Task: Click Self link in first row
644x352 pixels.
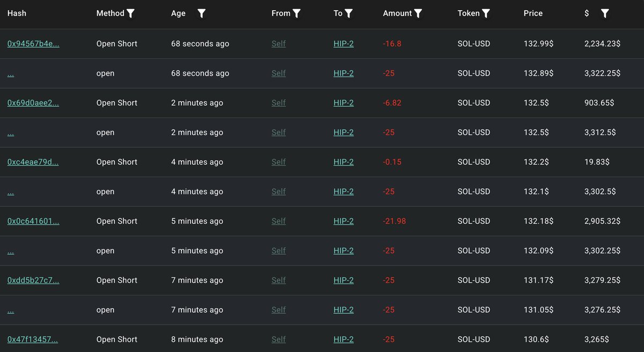Action: pos(279,44)
